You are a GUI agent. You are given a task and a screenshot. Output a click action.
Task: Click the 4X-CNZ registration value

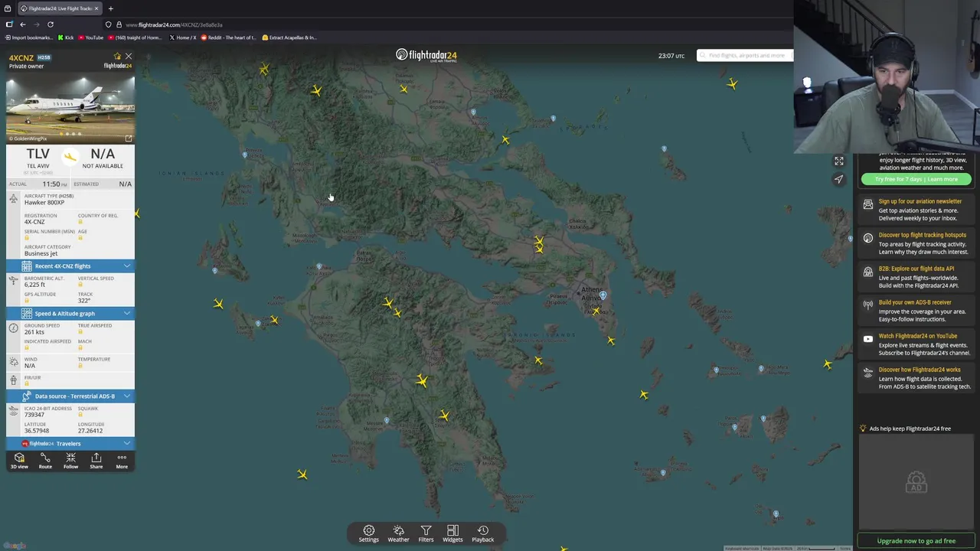pyautogui.click(x=34, y=222)
